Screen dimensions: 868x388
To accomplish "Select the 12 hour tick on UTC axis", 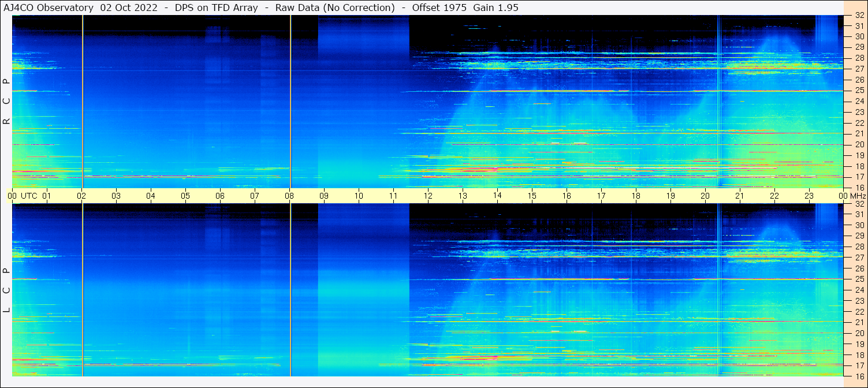I will 428,196.
